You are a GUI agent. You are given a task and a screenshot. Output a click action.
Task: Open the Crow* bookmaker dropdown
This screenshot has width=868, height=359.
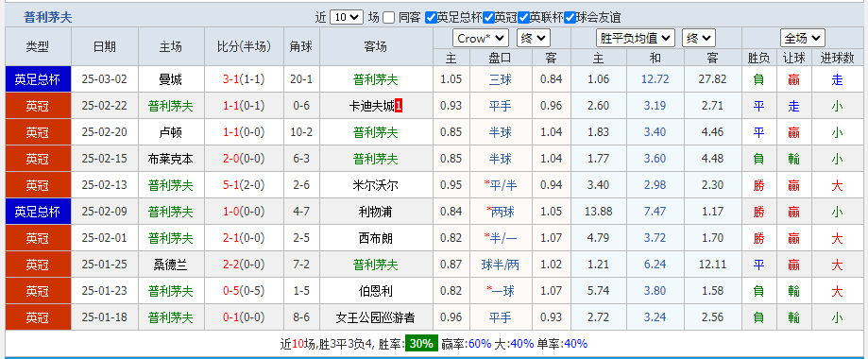[x=481, y=38]
